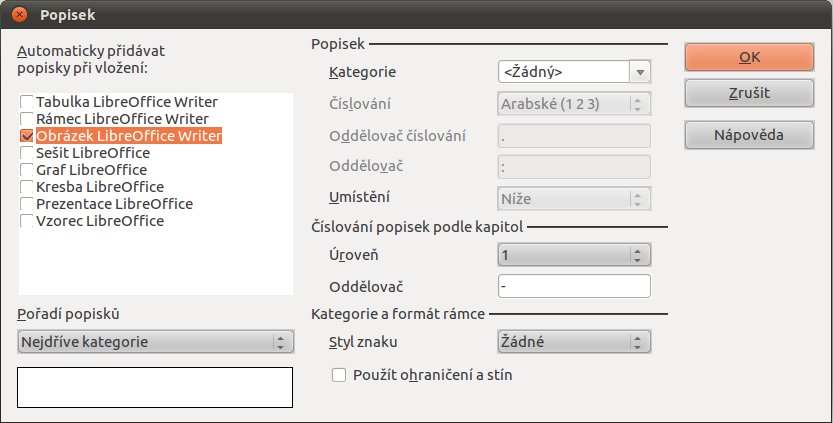The height and width of the screenshot is (423, 833).
Task: Open the Kategorie combo box arrow
Action: (x=640, y=72)
